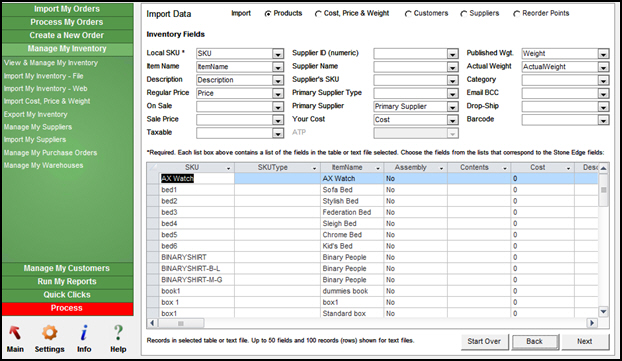
Task: Open Run My Reports section
Action: [67, 282]
